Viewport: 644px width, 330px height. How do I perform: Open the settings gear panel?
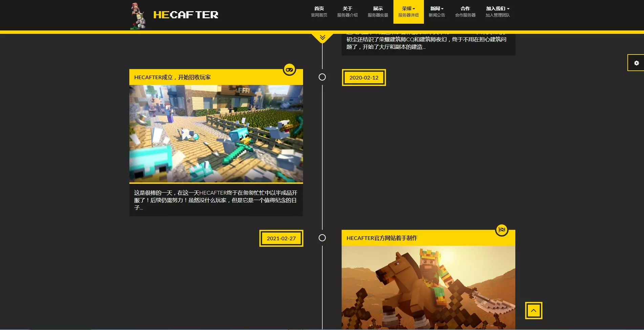[636, 63]
